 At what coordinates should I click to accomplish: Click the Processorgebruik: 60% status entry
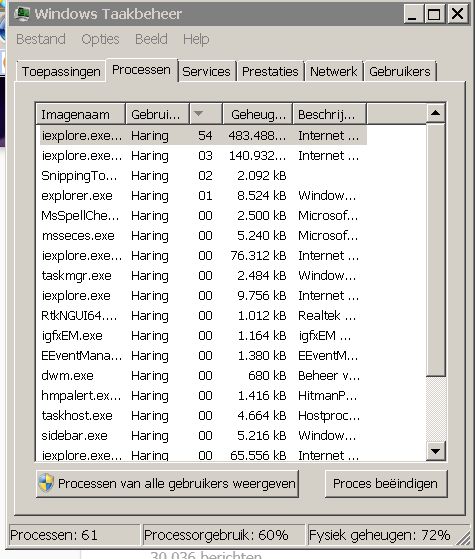[x=224, y=535]
